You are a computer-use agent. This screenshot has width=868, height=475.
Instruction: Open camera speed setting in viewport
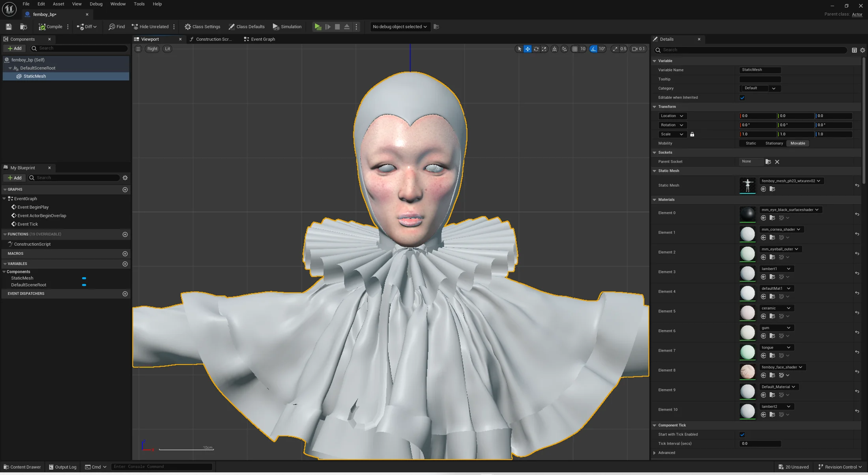pyautogui.click(x=638, y=49)
